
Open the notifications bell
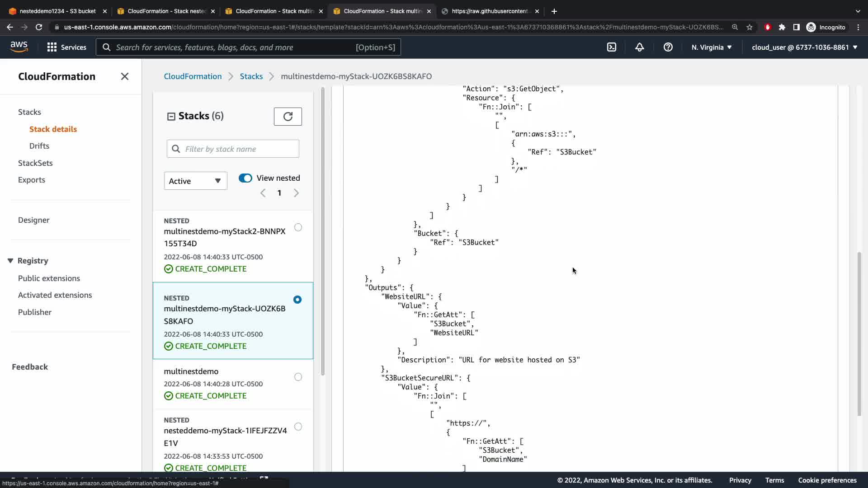coord(639,47)
